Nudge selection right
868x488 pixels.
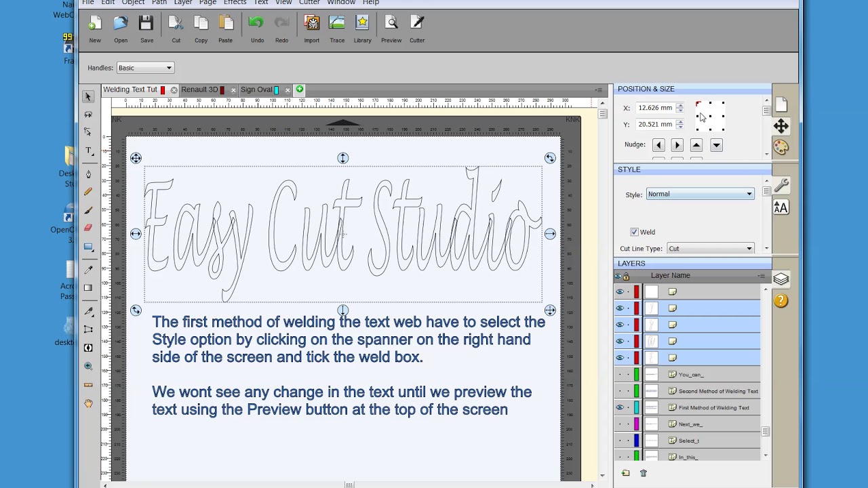pyautogui.click(x=677, y=145)
